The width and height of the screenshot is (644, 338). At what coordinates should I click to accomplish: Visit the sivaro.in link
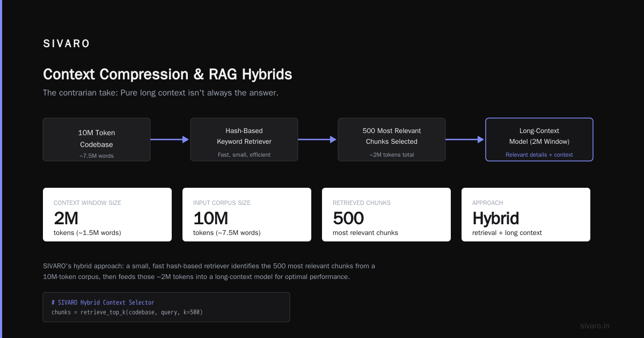(x=595, y=326)
